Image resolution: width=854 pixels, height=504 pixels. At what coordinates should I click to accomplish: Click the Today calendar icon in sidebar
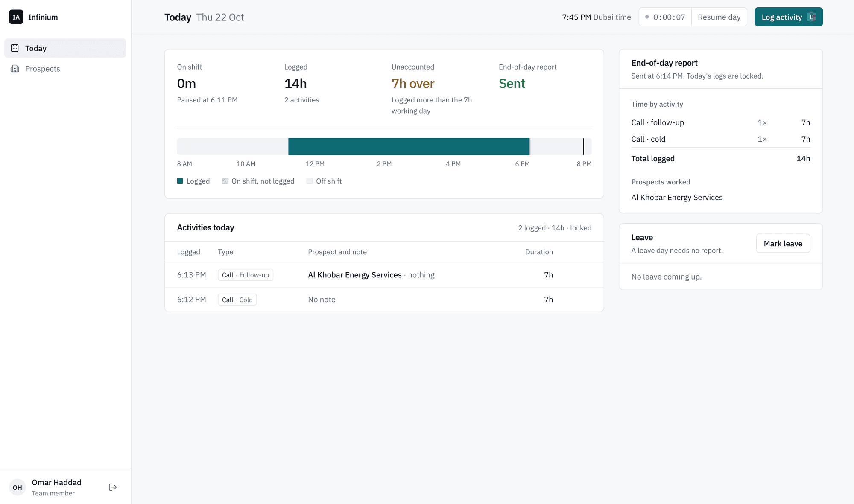(15, 48)
